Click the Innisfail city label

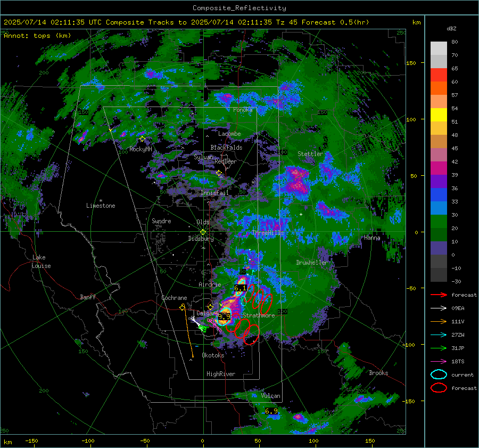pyautogui.click(x=214, y=193)
